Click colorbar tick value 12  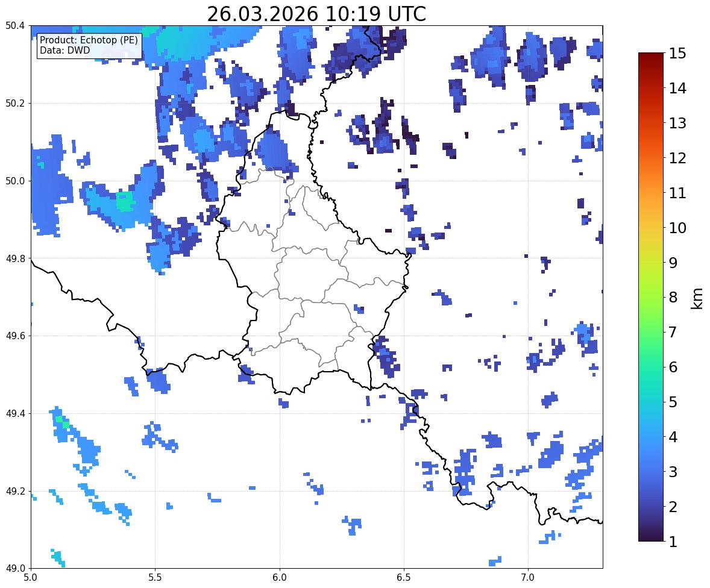tap(677, 158)
